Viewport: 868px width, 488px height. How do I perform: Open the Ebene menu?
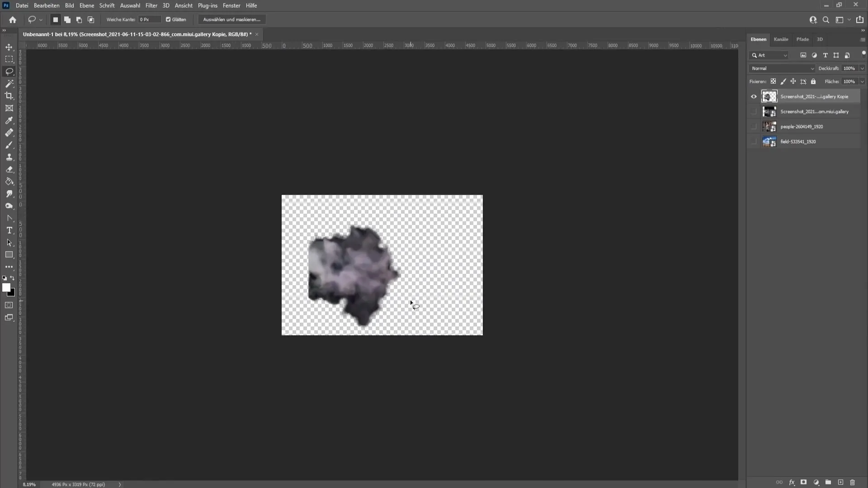coord(86,5)
